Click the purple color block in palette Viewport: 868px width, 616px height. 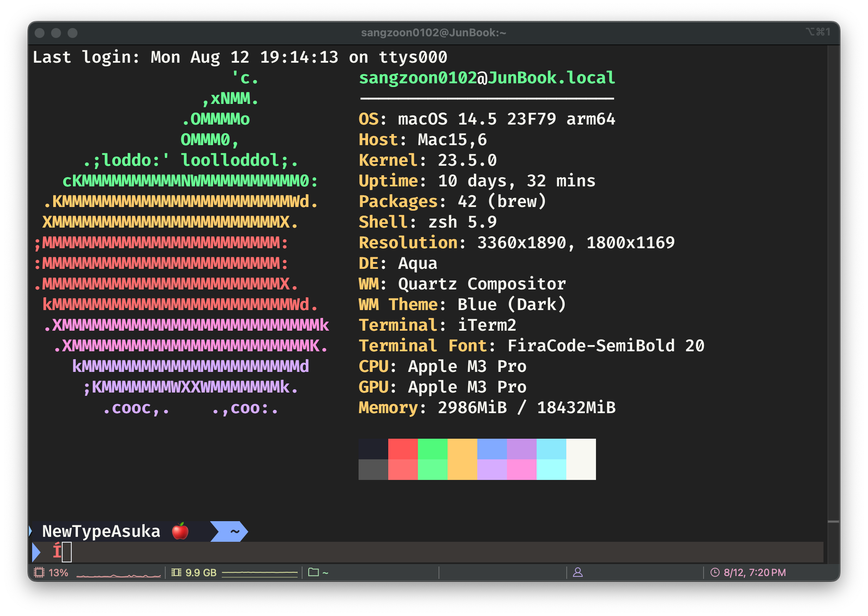point(522,449)
